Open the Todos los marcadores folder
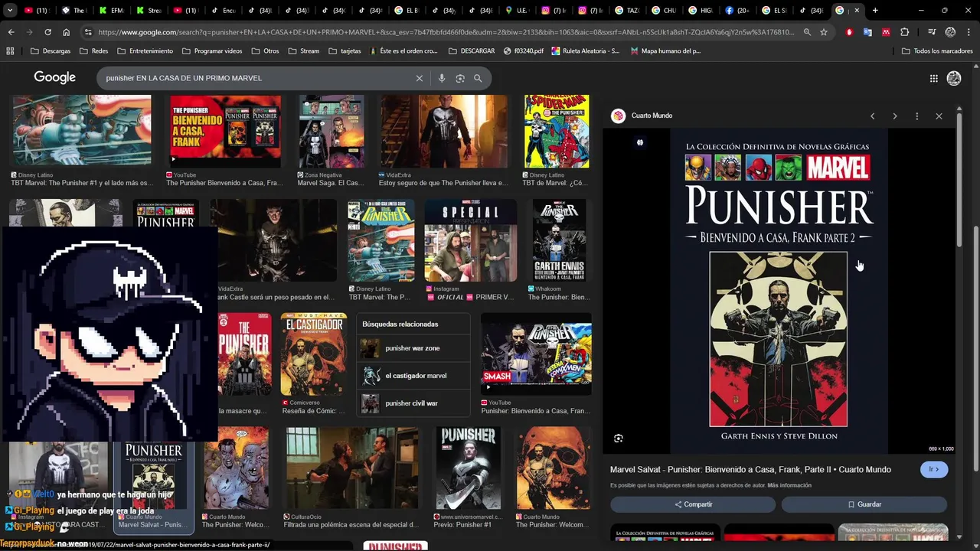This screenshot has height=551, width=980. pos(937,51)
